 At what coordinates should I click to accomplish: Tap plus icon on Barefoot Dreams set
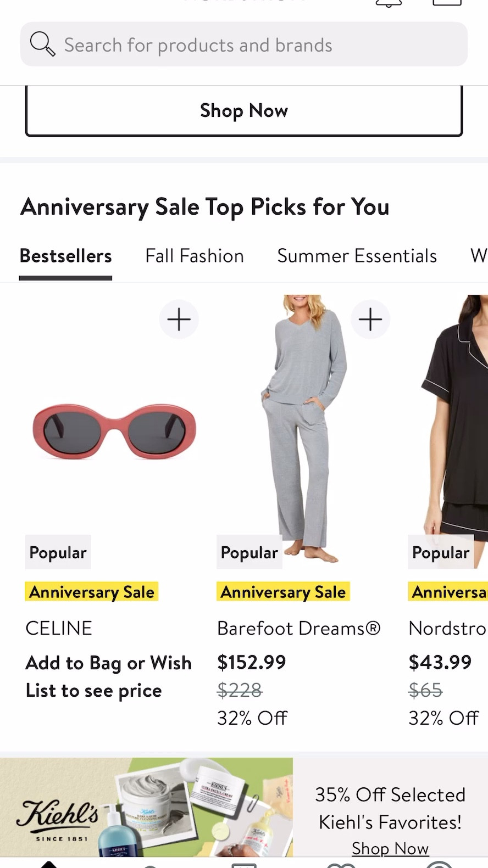coord(370,320)
